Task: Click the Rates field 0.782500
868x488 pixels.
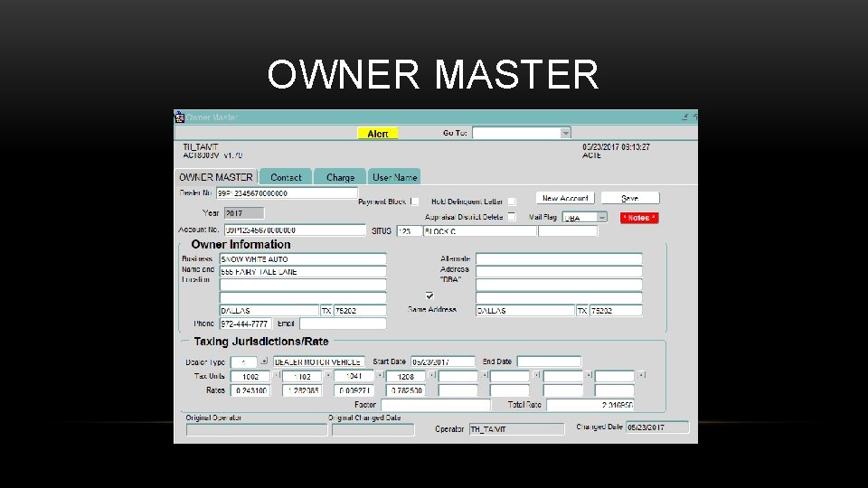Action: tap(406, 390)
